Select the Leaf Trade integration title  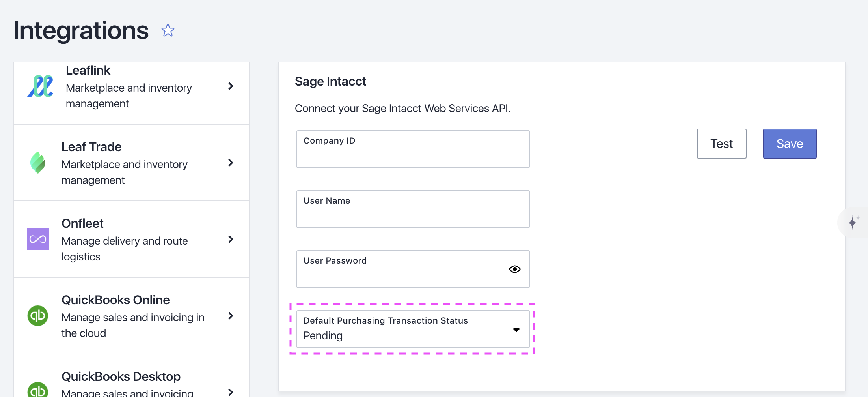(91, 147)
